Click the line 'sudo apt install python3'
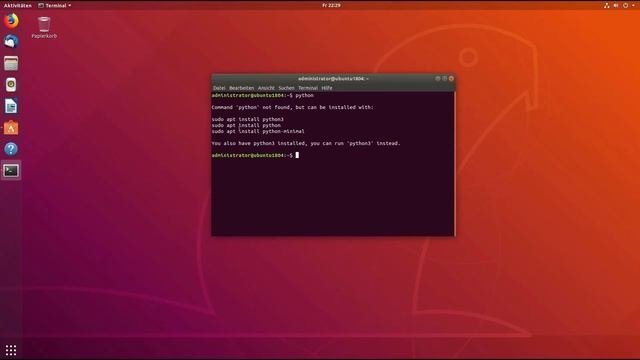This screenshot has height=360, width=640. click(247, 119)
